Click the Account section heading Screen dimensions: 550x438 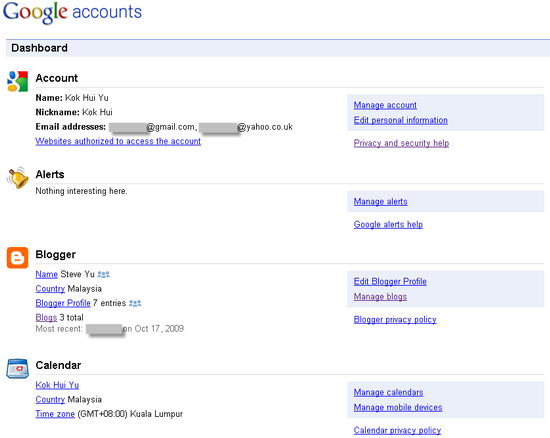click(x=56, y=78)
